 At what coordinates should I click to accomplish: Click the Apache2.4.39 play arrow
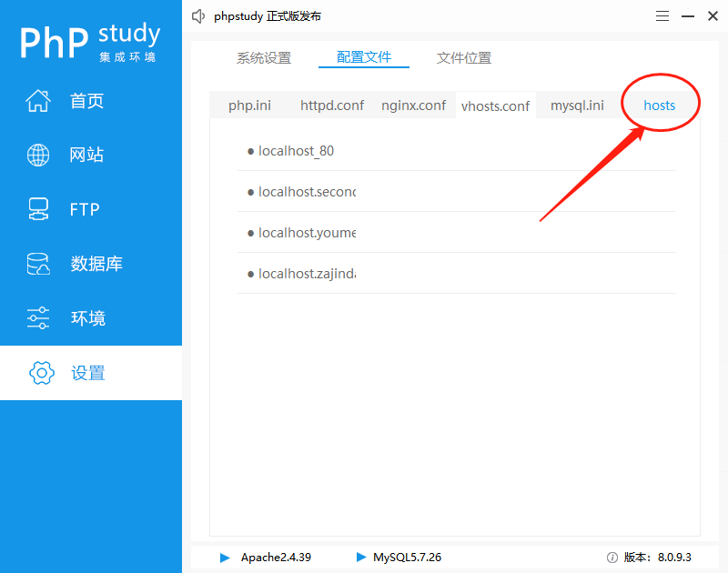coord(225,558)
